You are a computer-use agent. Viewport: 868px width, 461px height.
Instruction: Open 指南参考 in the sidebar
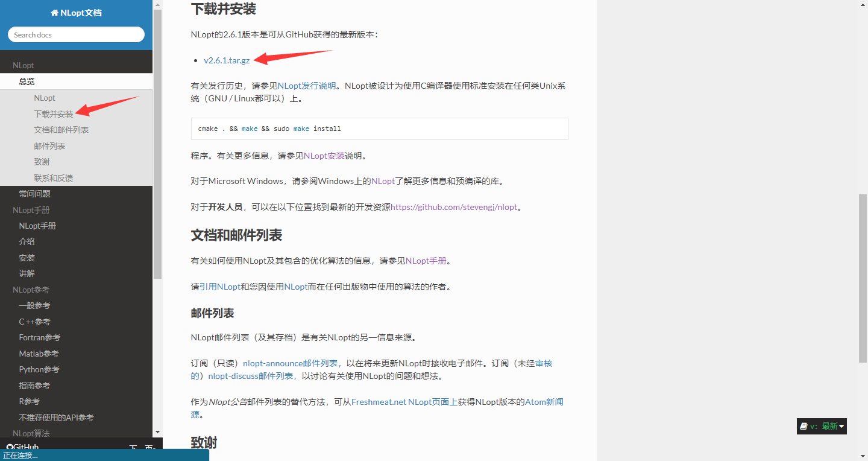[35, 386]
